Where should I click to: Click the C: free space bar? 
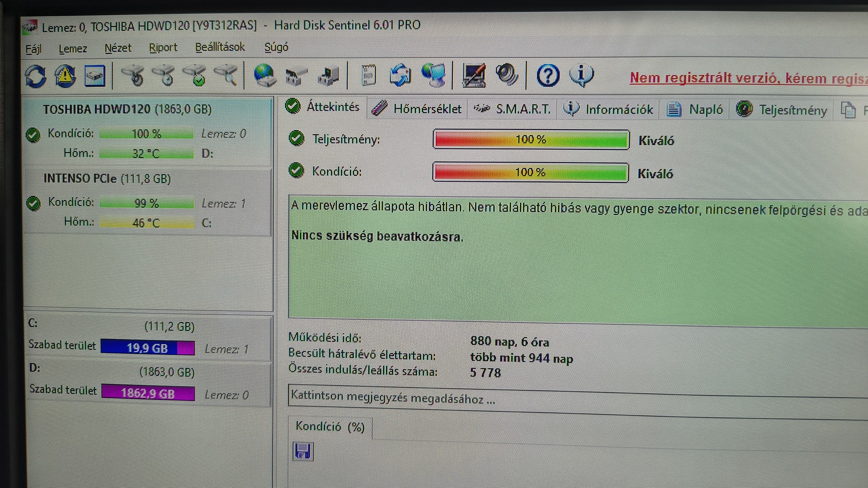[x=147, y=348]
